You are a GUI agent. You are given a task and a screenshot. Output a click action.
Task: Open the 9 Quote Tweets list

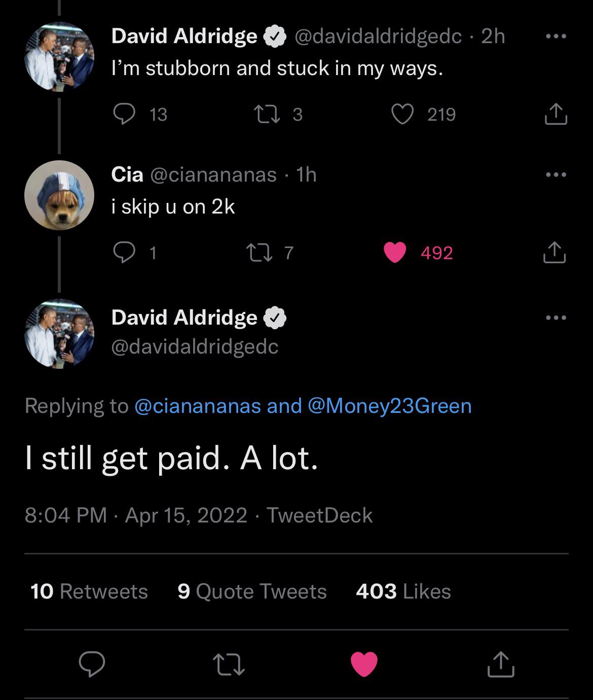pyautogui.click(x=250, y=591)
